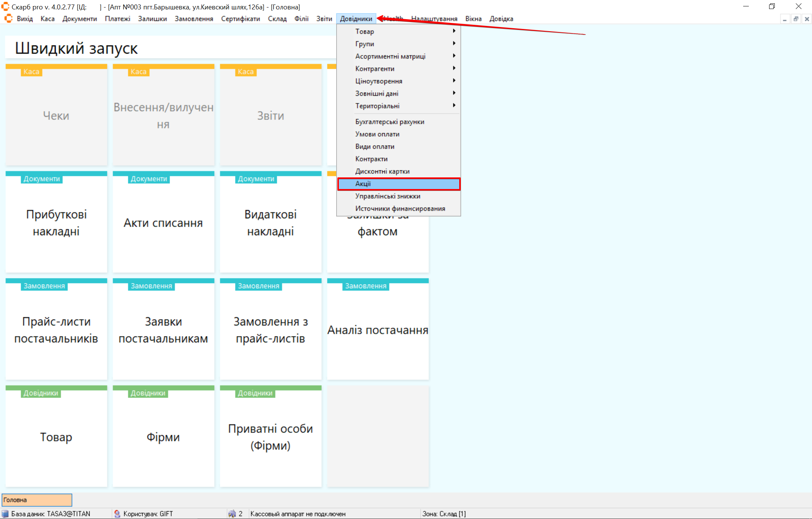The width and height of the screenshot is (812, 519).
Task: Open Прайс-листи постачальників tile
Action: point(56,330)
